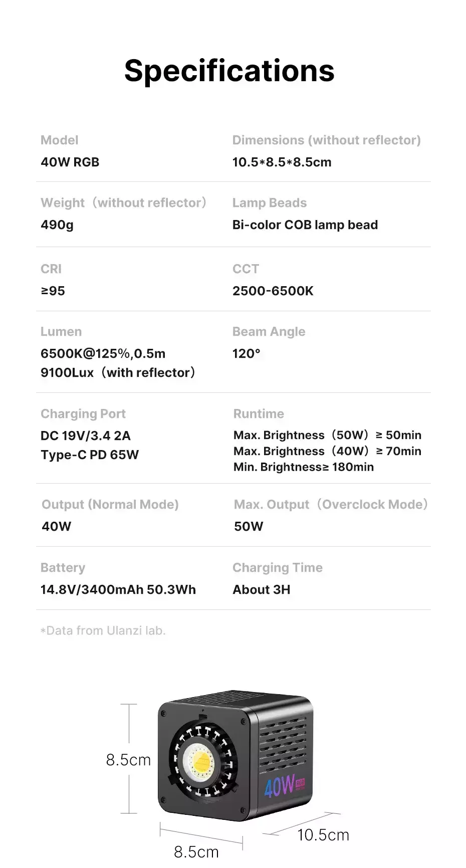Screen dimensions: 466x868
Task: Click the 490g weight value
Action: click(x=57, y=225)
